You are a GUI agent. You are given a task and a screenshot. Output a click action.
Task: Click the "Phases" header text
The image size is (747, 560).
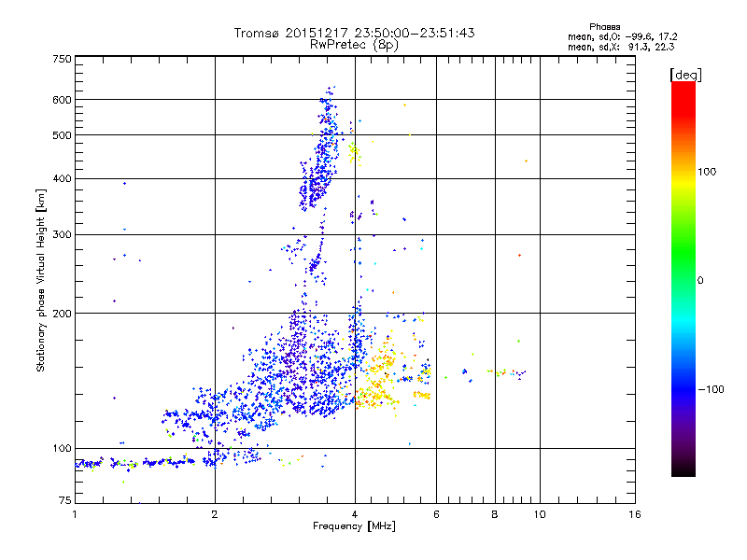coord(604,27)
